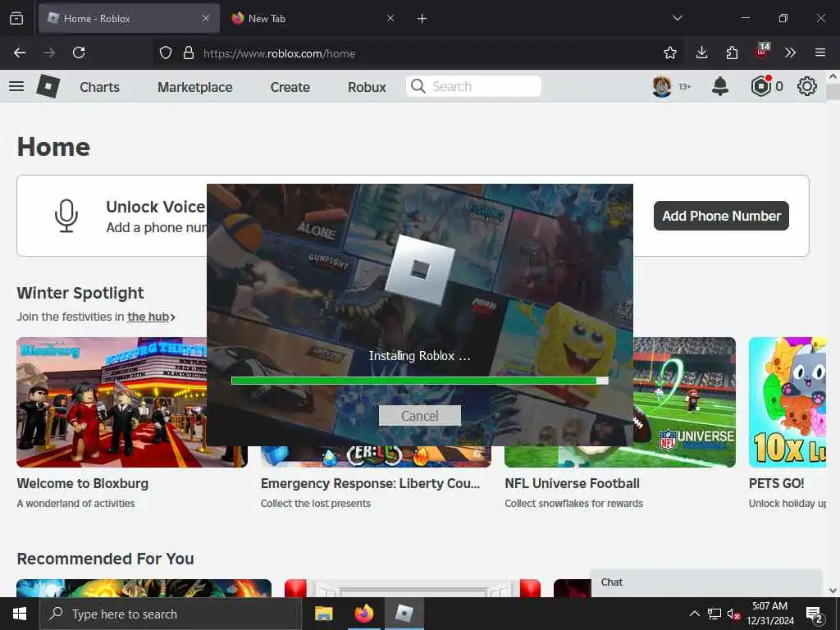This screenshot has width=840, height=630.
Task: Open the Robux balance icon
Action: (760, 86)
